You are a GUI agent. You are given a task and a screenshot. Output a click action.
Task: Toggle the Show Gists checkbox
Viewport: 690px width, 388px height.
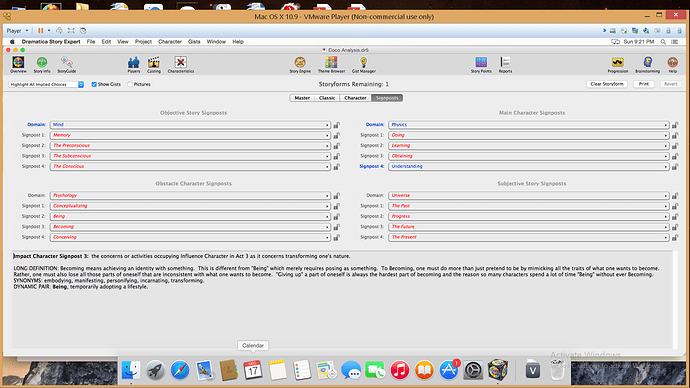pyautogui.click(x=94, y=84)
